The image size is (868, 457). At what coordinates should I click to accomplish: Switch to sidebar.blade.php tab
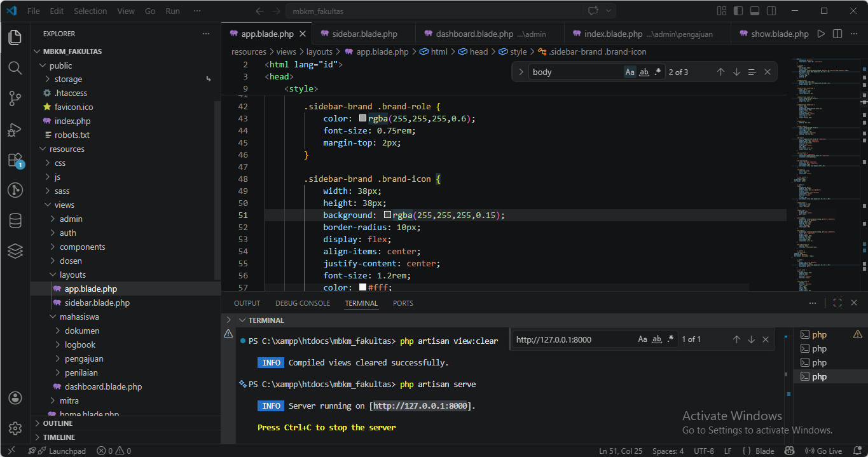tap(364, 34)
